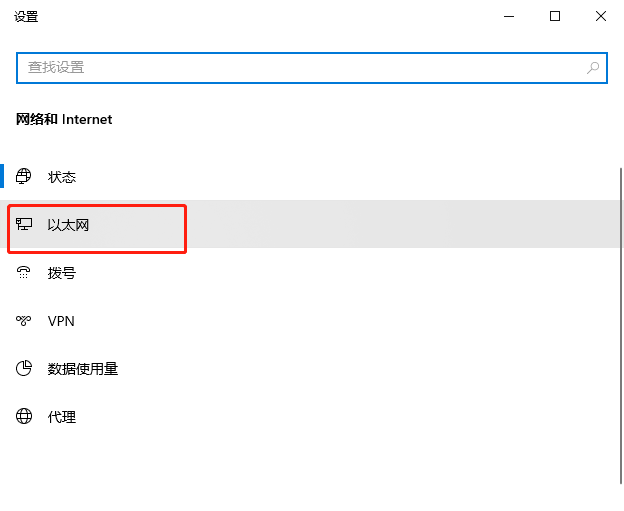Screen dimensions: 624x511
Task: Click the 拨号 dial-up phone icon
Action: point(23,273)
